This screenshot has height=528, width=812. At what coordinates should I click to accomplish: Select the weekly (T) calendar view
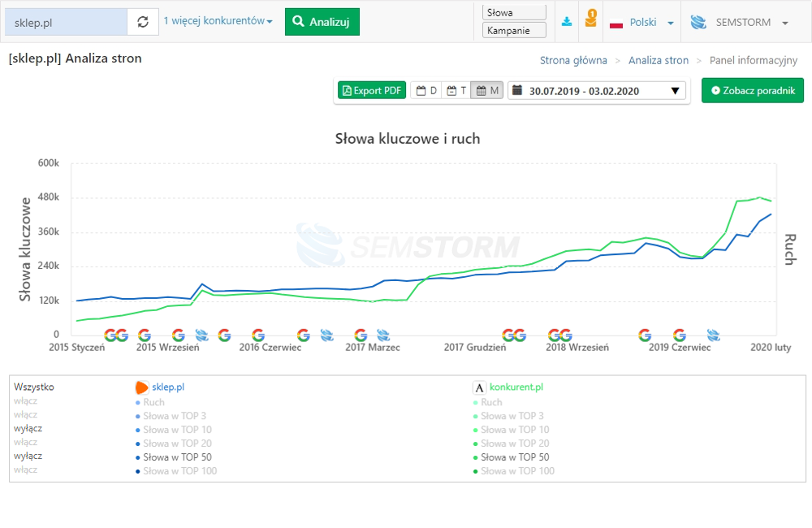tap(456, 91)
